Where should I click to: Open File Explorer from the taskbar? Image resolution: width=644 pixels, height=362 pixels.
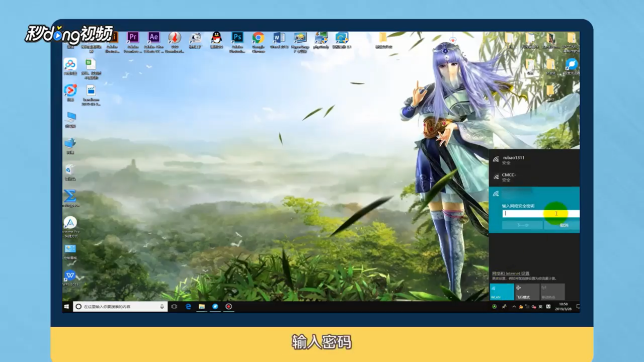click(x=202, y=306)
